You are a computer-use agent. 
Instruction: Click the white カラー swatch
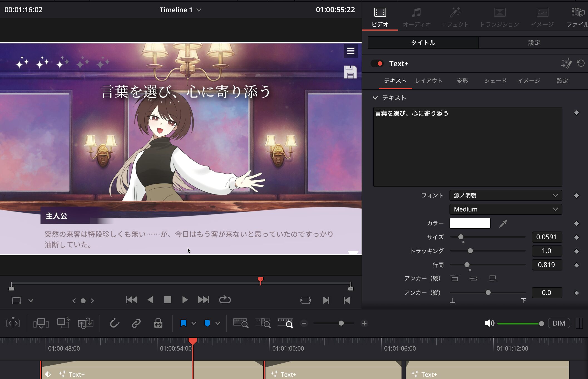coord(470,223)
